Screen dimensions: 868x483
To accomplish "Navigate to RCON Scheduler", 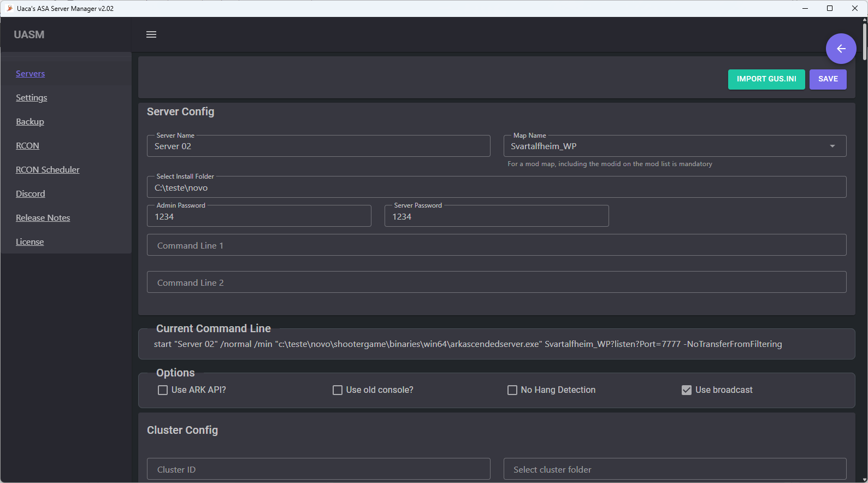I will pos(48,170).
